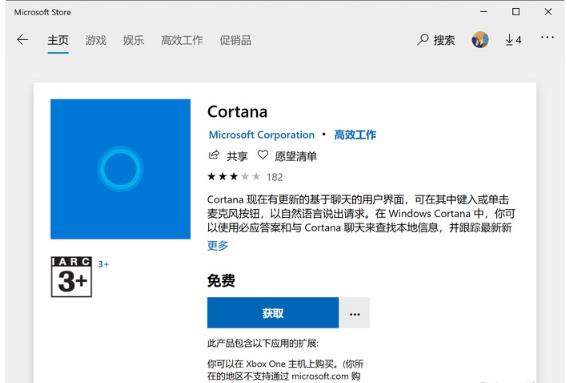Open the 3+ age rating link
This screenshot has width=567, height=383.
[x=103, y=264]
